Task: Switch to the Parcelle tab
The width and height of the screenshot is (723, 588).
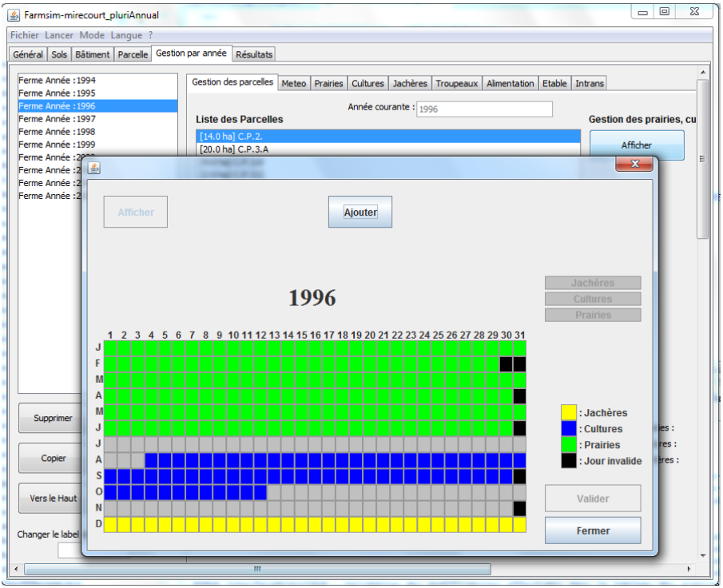Action: tap(133, 54)
